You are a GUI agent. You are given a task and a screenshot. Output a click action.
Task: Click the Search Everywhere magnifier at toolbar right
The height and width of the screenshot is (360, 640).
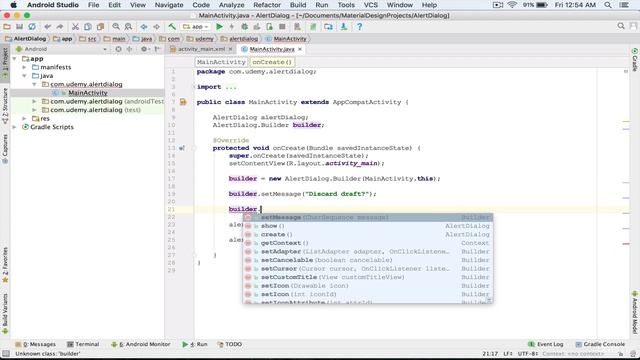[x=621, y=26]
